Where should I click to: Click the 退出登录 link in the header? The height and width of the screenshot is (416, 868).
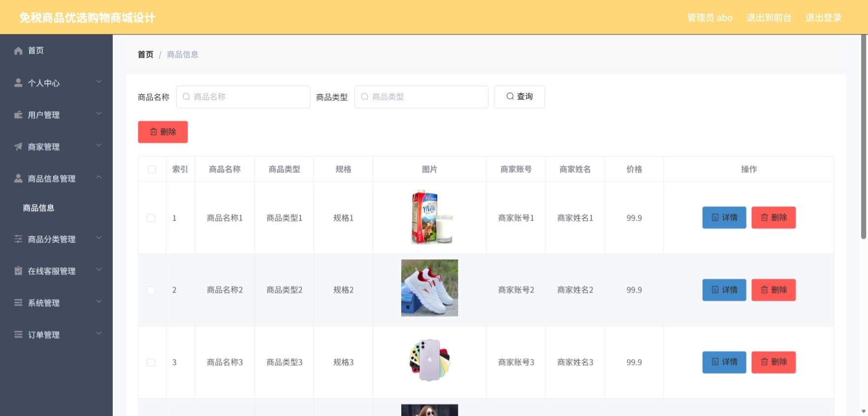tap(823, 18)
